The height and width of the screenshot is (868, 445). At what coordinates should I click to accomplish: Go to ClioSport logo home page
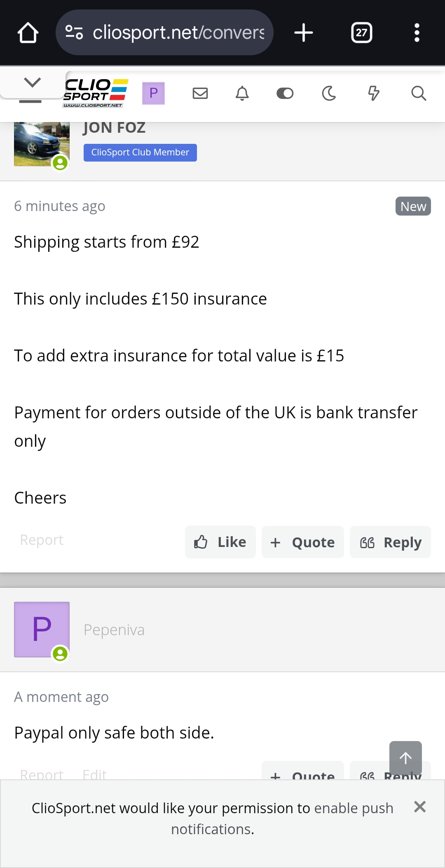tap(95, 93)
